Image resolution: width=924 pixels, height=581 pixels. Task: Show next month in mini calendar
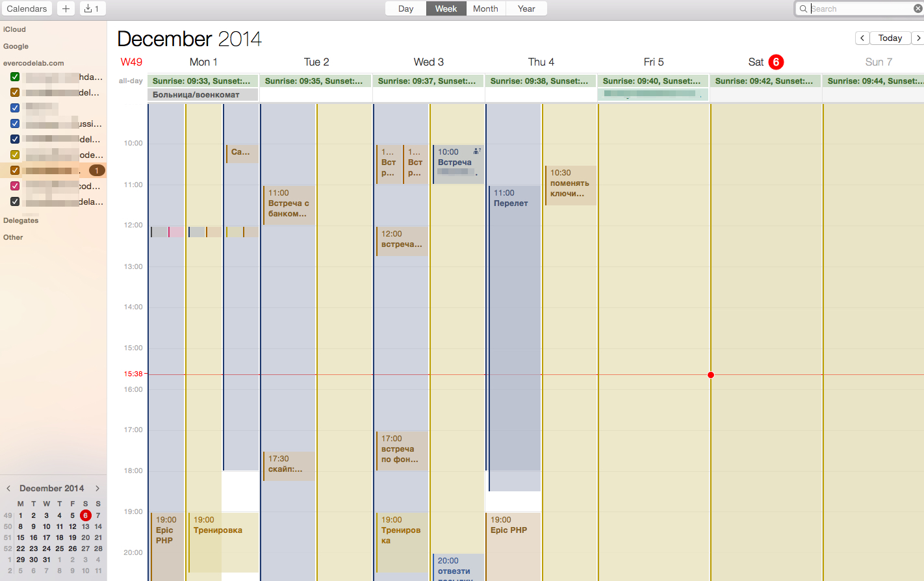coord(97,488)
